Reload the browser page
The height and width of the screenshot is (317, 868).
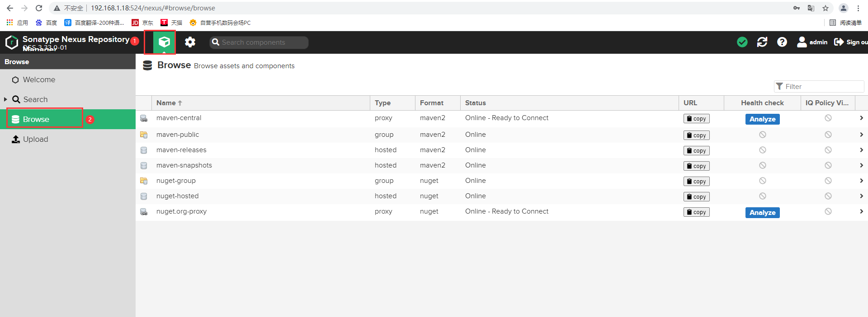pyautogui.click(x=39, y=8)
